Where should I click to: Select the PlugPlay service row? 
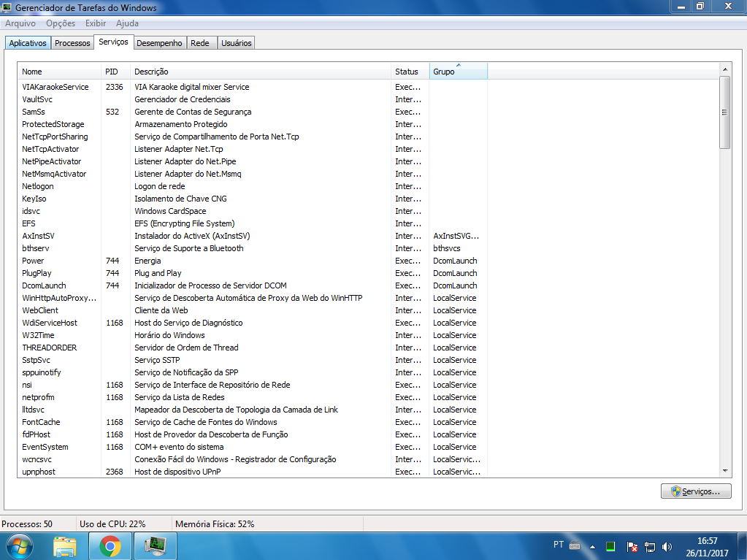tap(253, 272)
